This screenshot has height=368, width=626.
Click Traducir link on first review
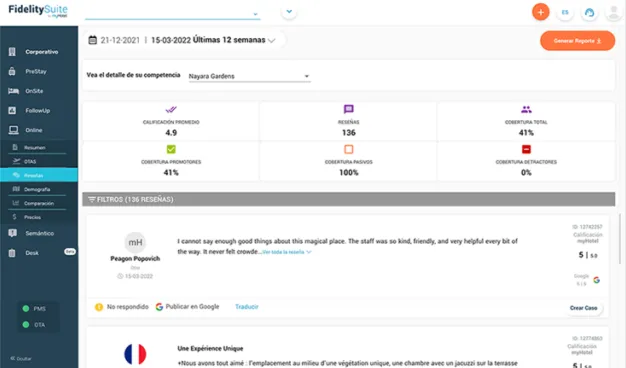coord(247,307)
